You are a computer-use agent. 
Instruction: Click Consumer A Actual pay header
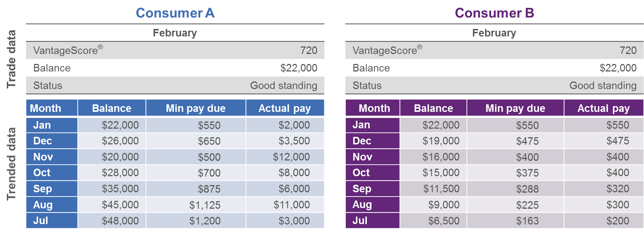(285, 108)
